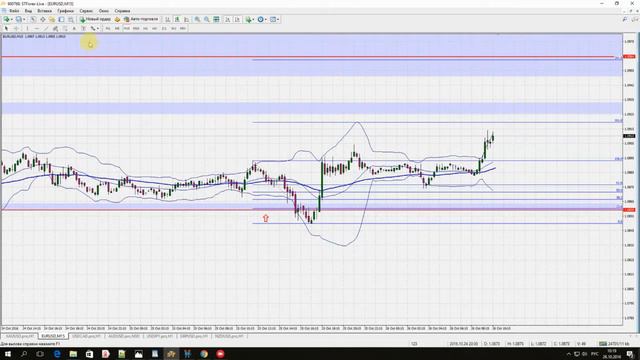This screenshot has height=360, width=640.
Task: Select the standard cursor tool
Action: pos(6,28)
